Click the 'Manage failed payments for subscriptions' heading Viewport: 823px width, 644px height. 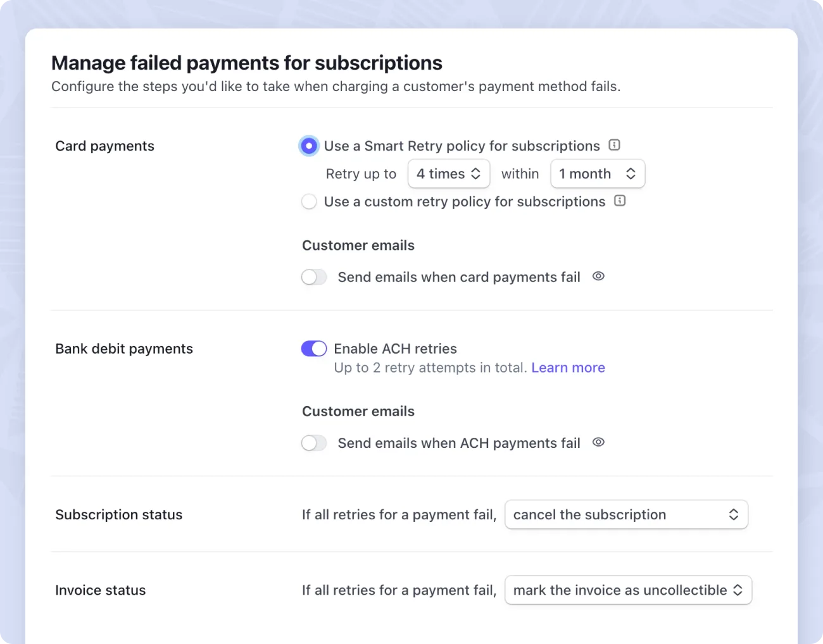(x=247, y=63)
